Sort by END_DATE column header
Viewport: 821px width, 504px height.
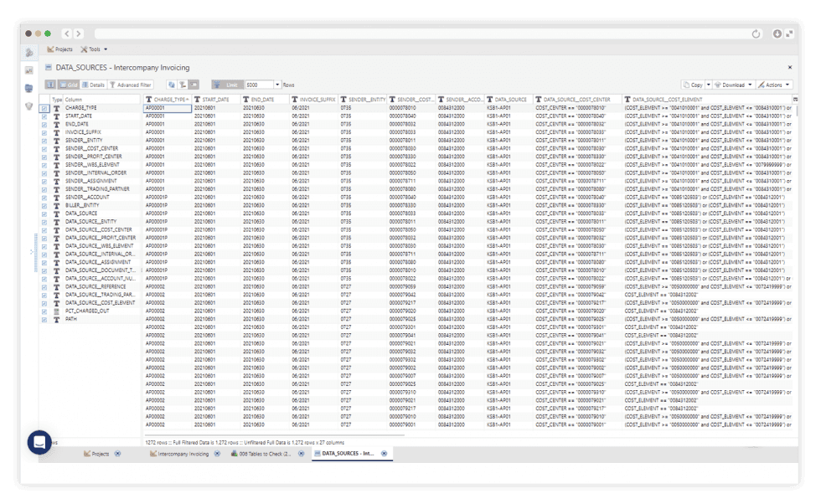(x=265, y=99)
